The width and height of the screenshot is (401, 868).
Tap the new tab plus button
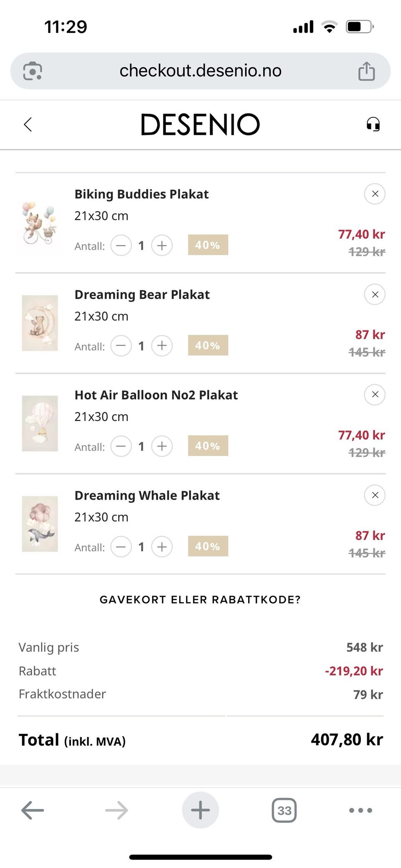[200, 810]
